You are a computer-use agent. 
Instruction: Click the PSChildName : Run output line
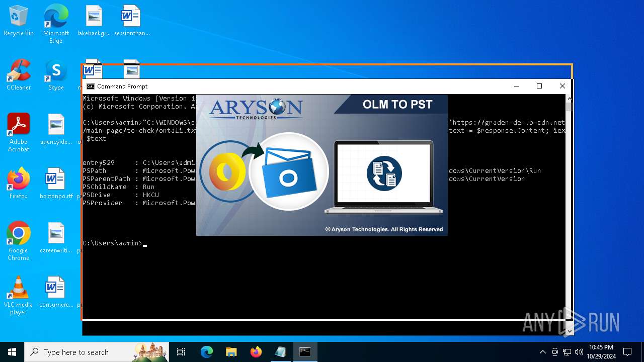click(119, 187)
